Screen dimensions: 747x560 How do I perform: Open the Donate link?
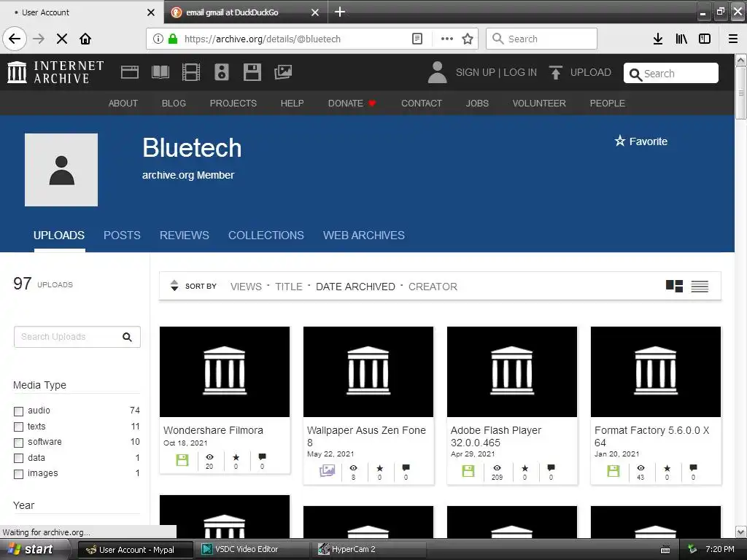pyautogui.click(x=352, y=104)
